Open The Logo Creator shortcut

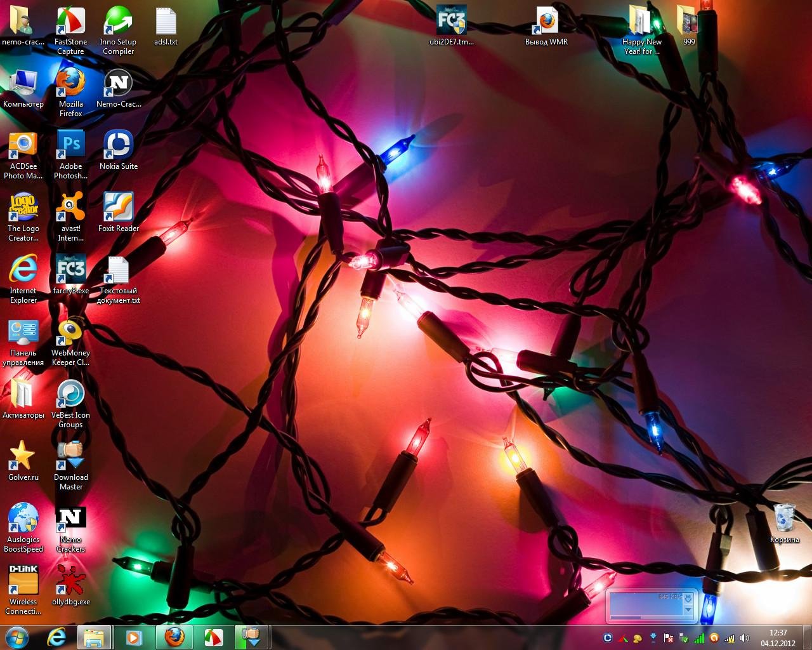[23, 218]
